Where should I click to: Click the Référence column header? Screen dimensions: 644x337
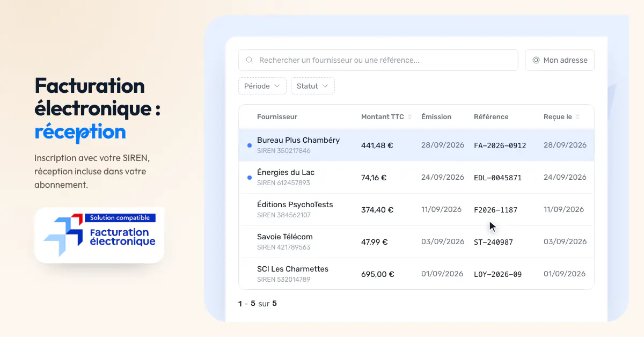tap(491, 117)
